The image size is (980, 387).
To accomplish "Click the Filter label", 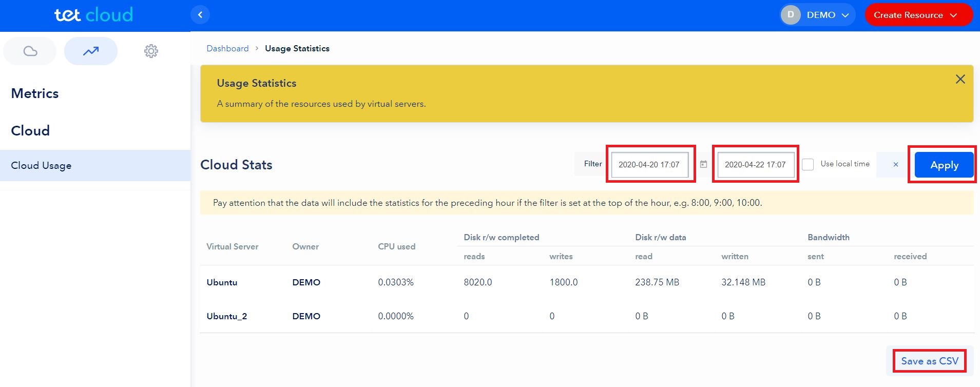I will point(593,164).
